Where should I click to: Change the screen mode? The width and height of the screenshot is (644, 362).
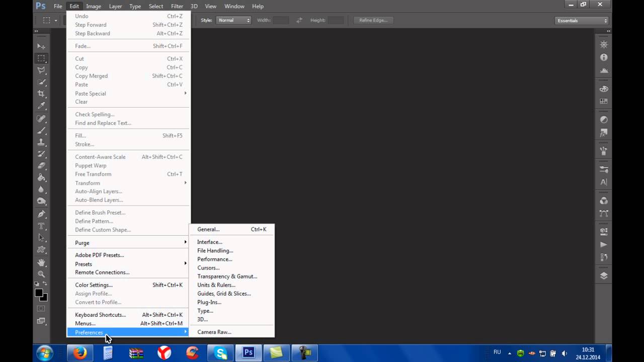pyautogui.click(x=41, y=321)
